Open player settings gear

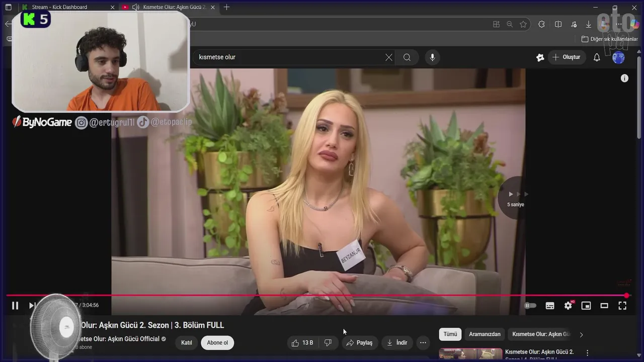(x=568, y=305)
